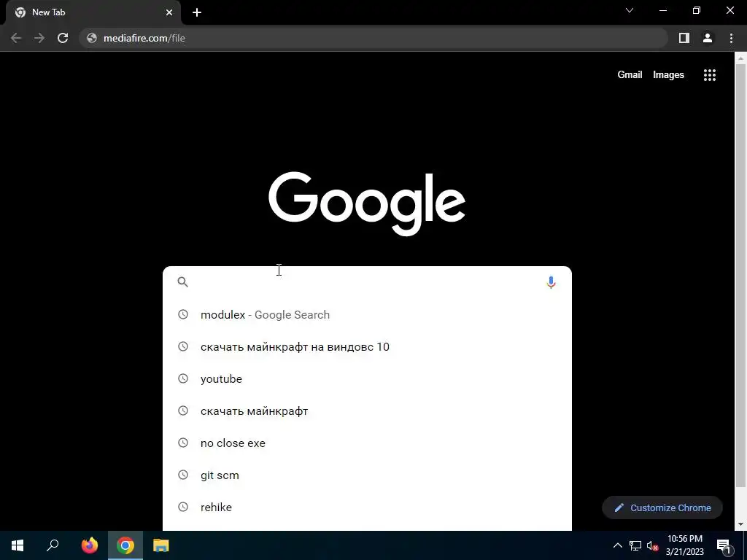Pick the 'git scm' suggestion

click(x=367, y=475)
